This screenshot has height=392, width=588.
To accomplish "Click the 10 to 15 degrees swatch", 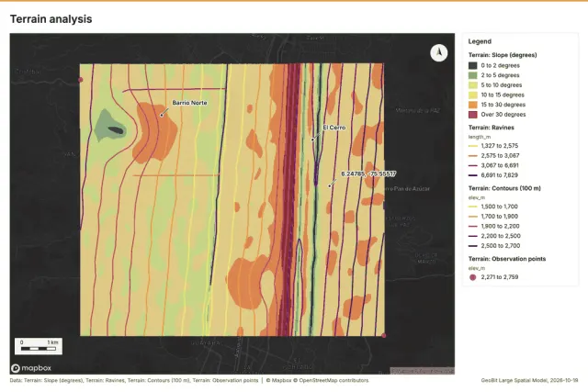I will tap(473, 95).
